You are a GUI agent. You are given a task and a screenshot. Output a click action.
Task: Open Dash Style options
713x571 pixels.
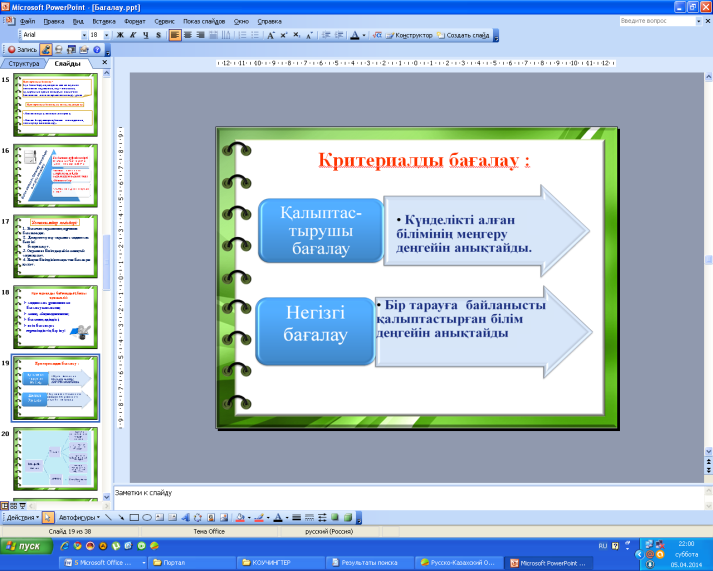[x=309, y=517]
